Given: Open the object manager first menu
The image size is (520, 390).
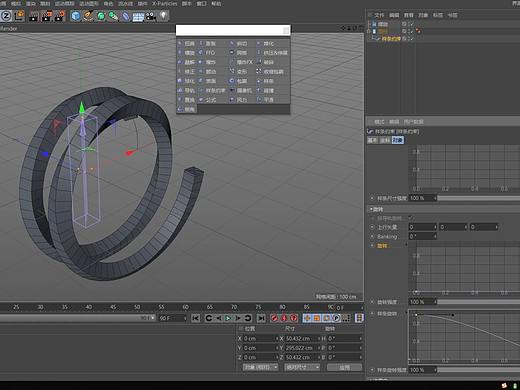Looking at the screenshot, I should (x=379, y=15).
